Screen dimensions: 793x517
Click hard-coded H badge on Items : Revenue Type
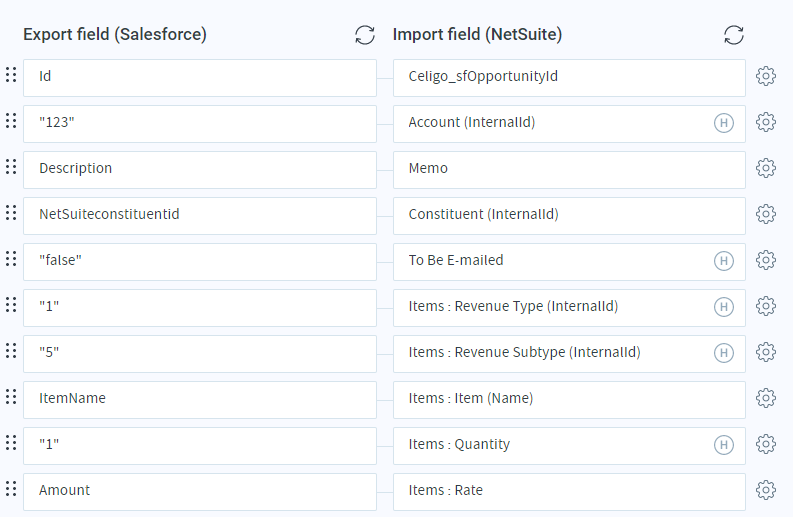point(724,307)
